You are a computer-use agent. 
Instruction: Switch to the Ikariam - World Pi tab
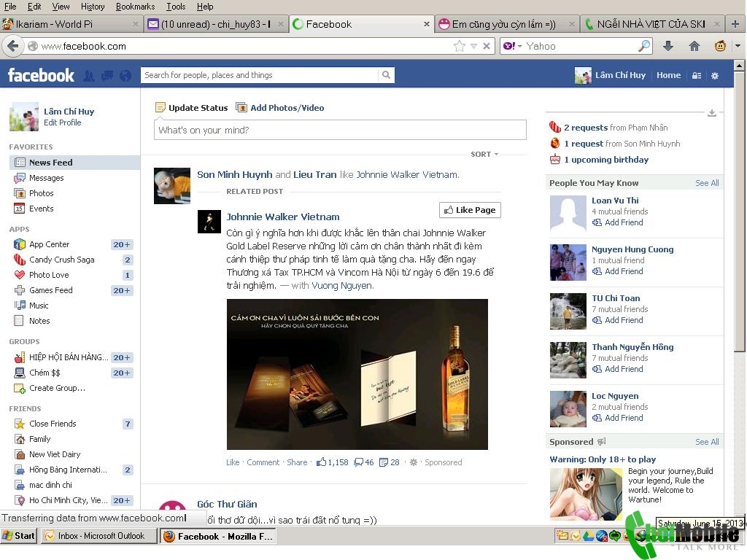pos(71,24)
